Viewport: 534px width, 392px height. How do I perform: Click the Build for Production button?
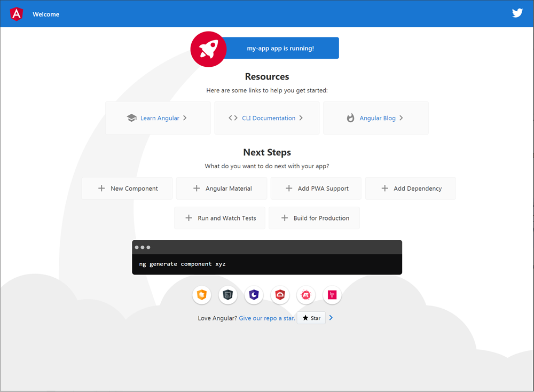click(x=314, y=218)
